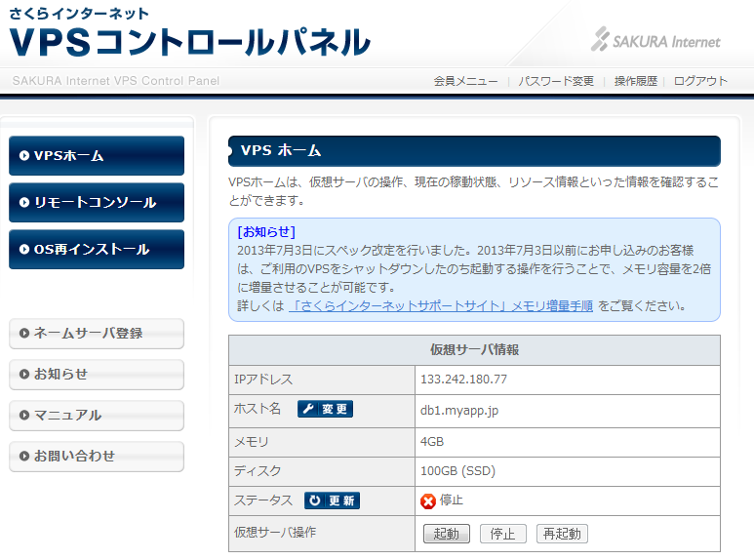The height and width of the screenshot is (560, 754).
Task: Open リモートコンソール from the sidebar
Action: 97,202
